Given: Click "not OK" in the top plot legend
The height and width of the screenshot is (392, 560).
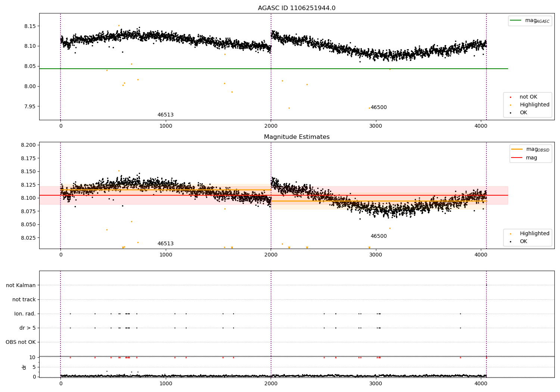Looking at the screenshot, I should [528, 97].
